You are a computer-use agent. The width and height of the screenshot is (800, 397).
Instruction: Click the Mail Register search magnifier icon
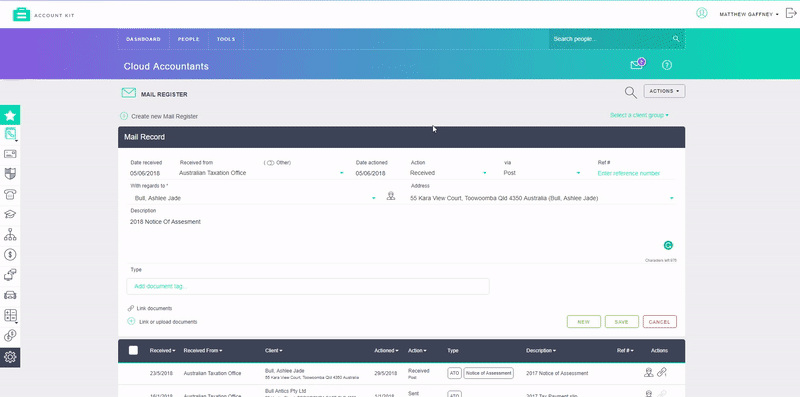pyautogui.click(x=631, y=92)
